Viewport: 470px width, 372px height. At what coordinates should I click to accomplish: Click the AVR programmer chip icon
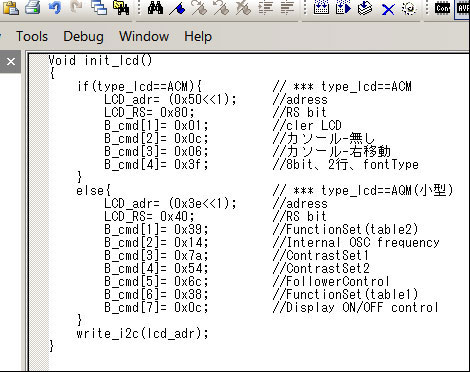pyautogui.click(x=463, y=8)
